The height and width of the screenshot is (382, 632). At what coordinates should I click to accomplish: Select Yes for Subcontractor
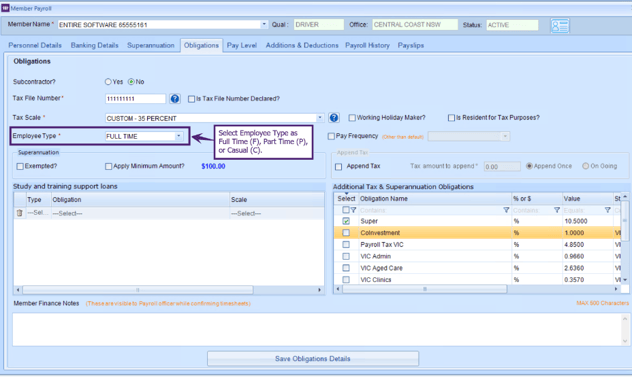pos(108,82)
